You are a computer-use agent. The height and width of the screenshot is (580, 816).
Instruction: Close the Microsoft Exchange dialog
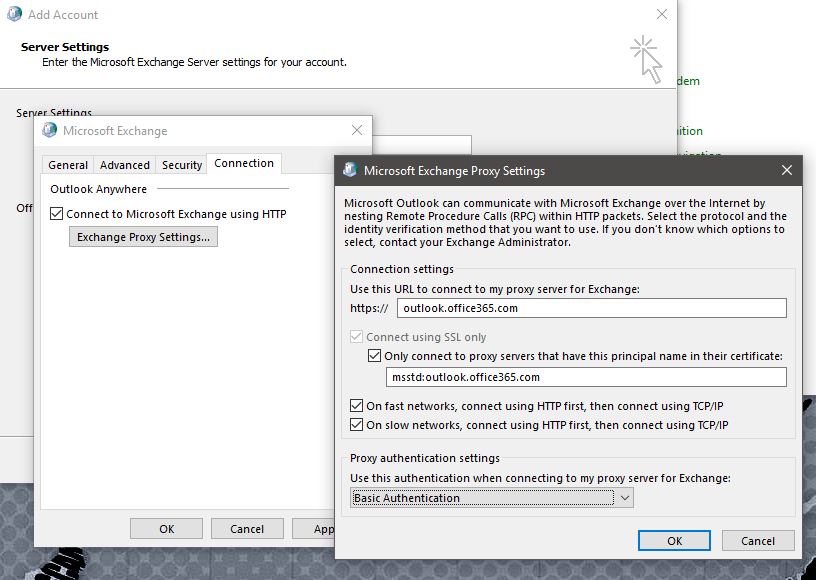click(357, 130)
